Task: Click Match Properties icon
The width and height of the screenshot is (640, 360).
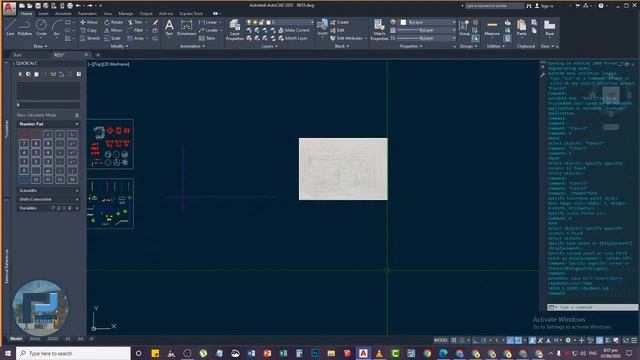Action: [379, 30]
